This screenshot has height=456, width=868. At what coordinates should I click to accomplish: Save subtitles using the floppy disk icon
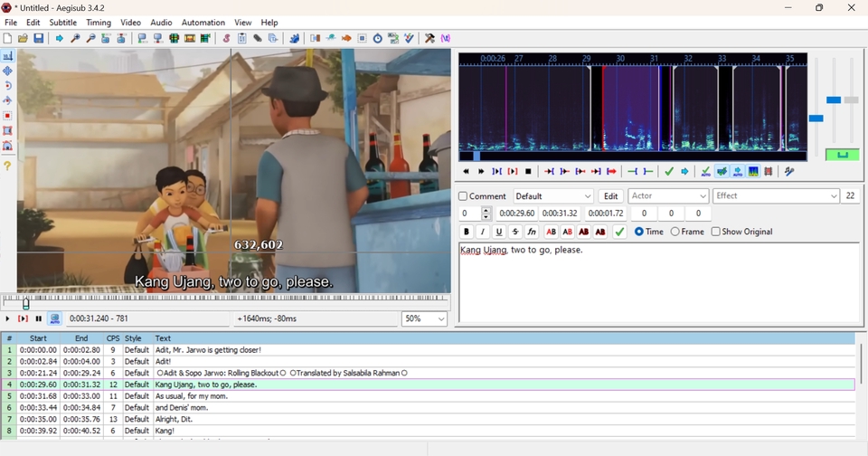coord(38,38)
